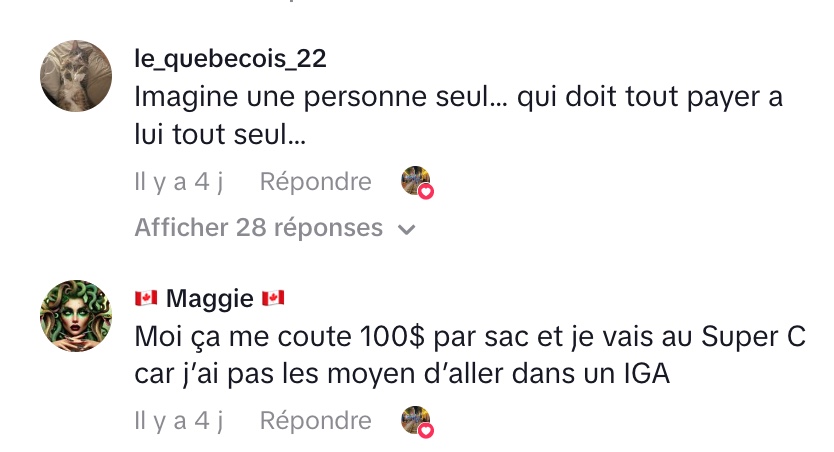Reply to Maggie's comment with Répondre
This screenshot has width=834, height=452.
coord(315,421)
